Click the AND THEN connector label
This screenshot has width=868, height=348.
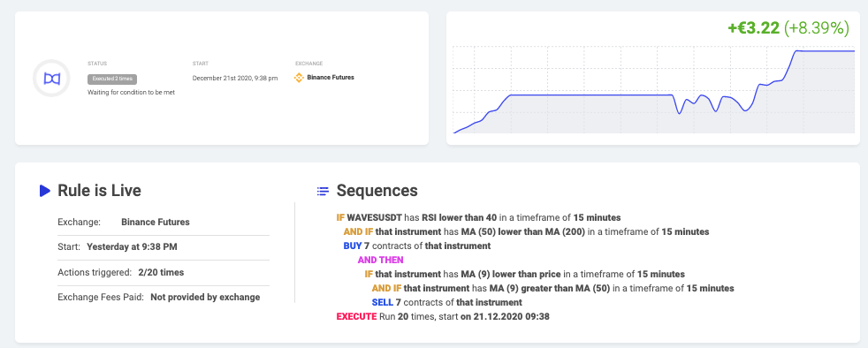(x=380, y=260)
